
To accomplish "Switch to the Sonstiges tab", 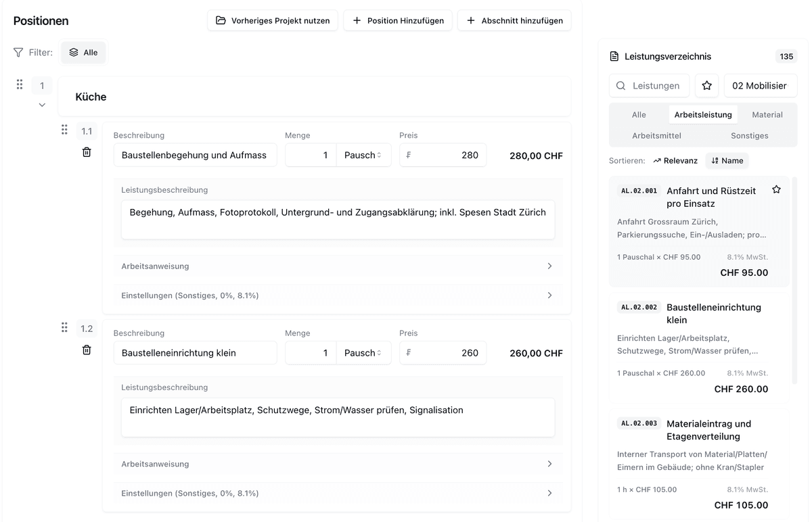I will pos(750,135).
